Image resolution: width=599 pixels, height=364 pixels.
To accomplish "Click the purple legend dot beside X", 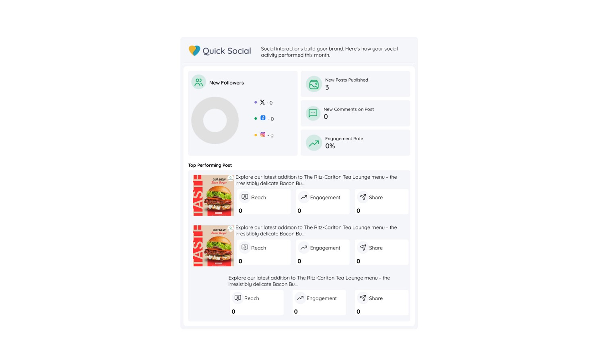I will pos(255,102).
